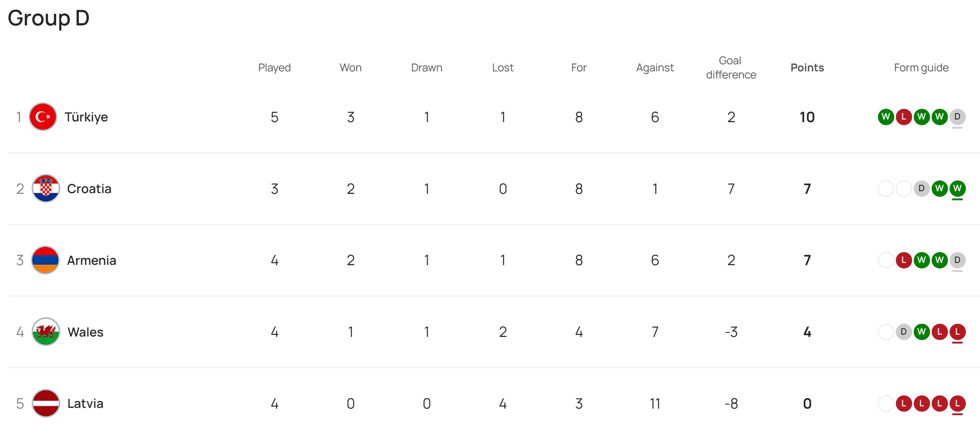Click Latvia's latest loss form badge
This screenshot has width=980, height=437.
coord(957,403)
